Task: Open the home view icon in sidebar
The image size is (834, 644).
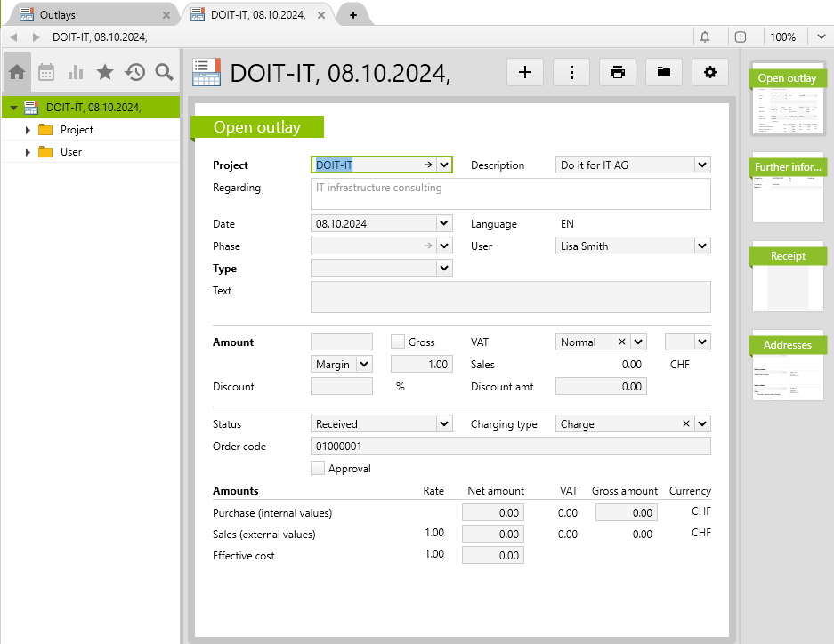Action: click(17, 72)
